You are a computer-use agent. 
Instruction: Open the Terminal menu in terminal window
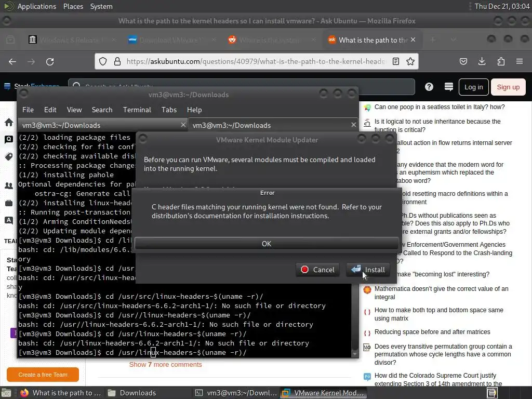[137, 110]
